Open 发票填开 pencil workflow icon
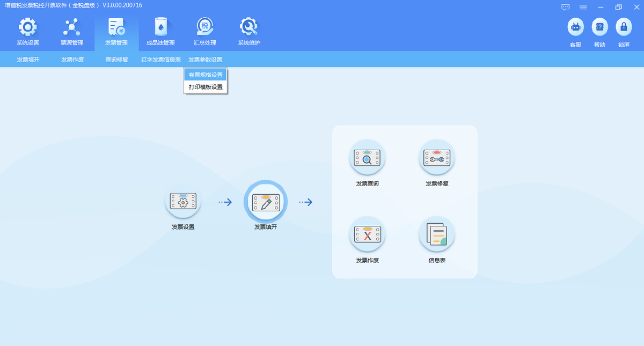The image size is (644, 346). click(x=266, y=201)
